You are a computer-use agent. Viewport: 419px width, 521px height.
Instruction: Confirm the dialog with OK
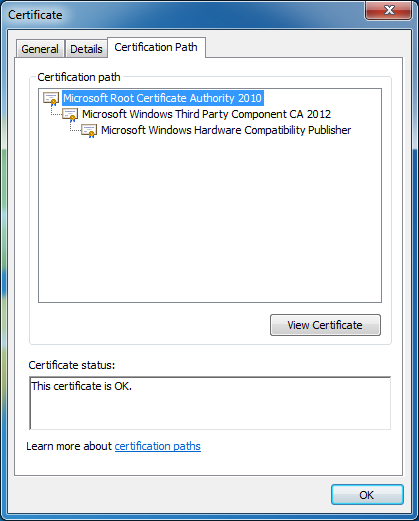point(367,495)
